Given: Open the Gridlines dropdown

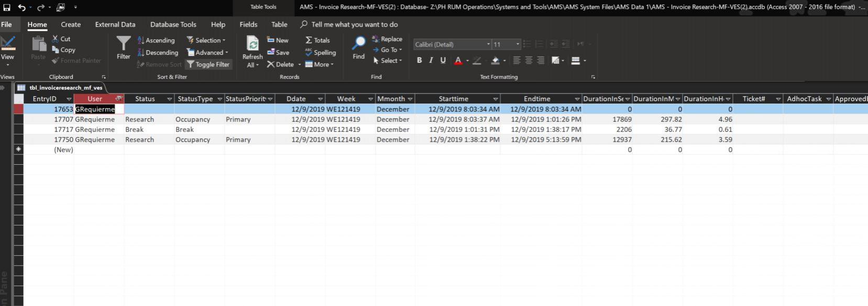Looking at the screenshot, I should [558, 61].
